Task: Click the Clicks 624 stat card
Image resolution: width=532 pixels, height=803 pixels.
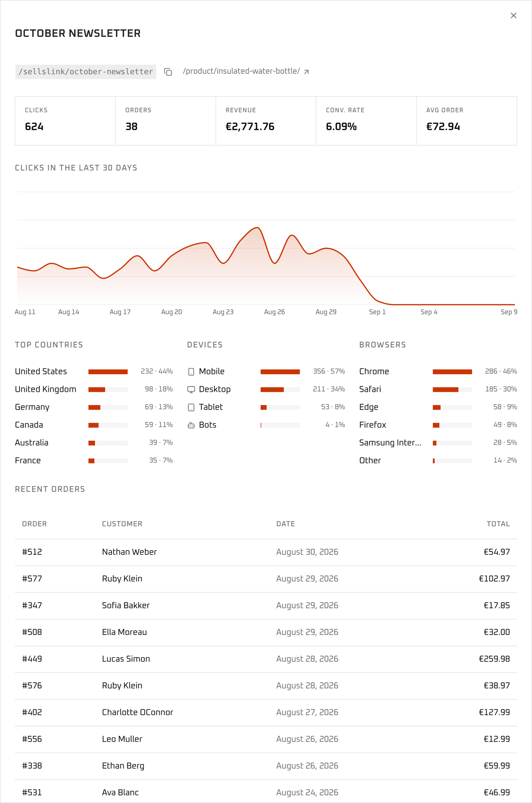Action: pos(65,121)
